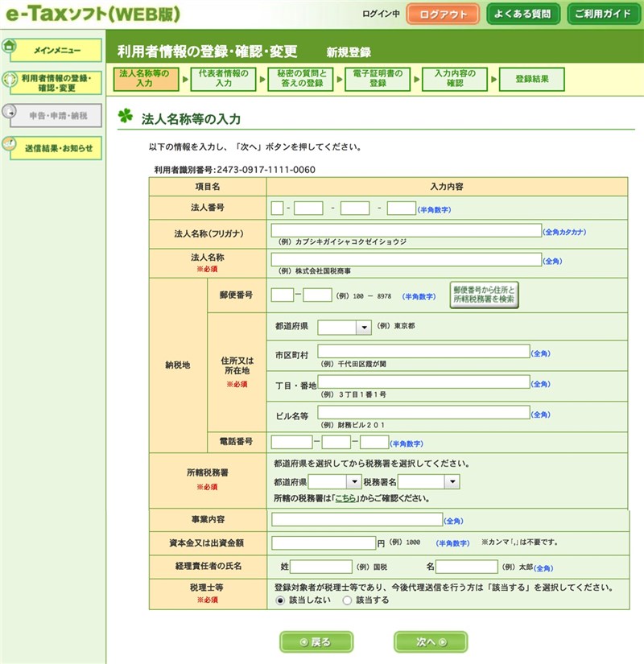This screenshot has height=664, width=644.
Task: Click the first 郵便番号 field
Action: point(283,295)
